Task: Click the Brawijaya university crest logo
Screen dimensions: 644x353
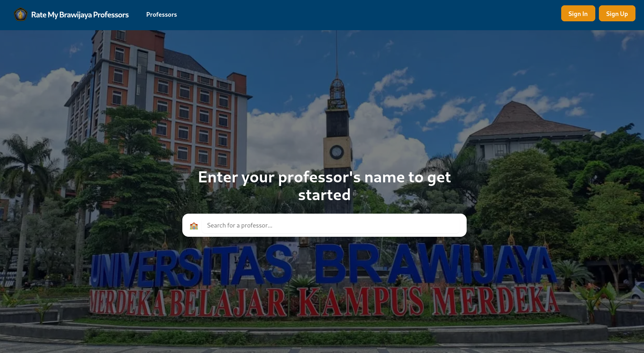Action: [x=21, y=15]
